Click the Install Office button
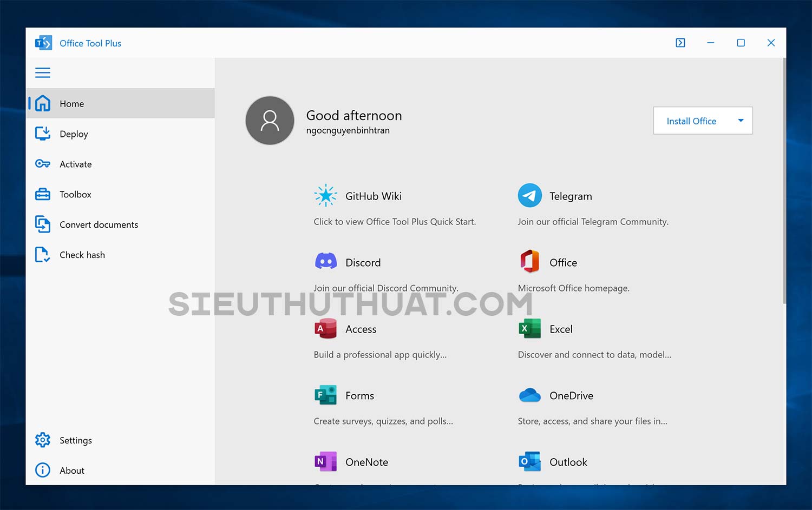The height and width of the screenshot is (510, 812). click(x=691, y=121)
